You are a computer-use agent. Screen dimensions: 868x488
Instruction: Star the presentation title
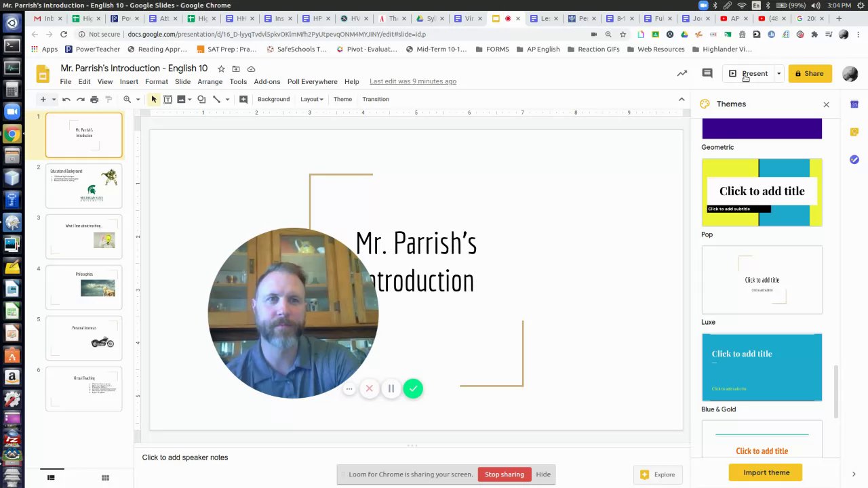[221, 68]
